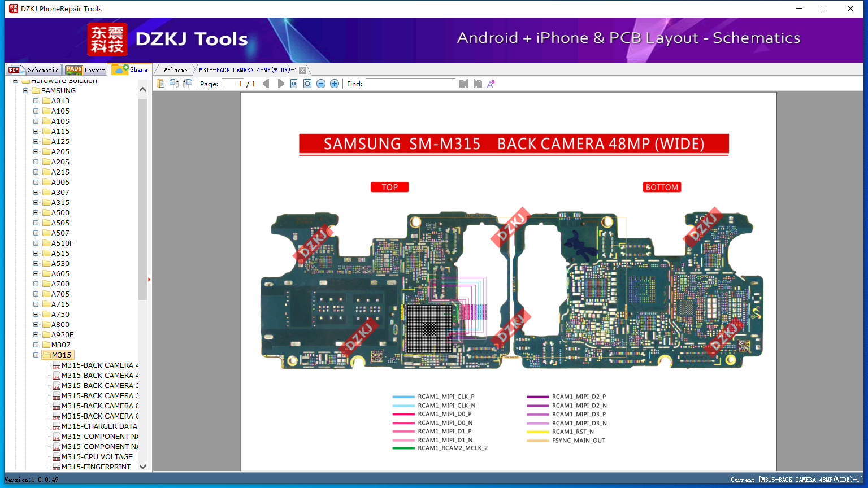Screen dimensions: 868x488
Task: Switch to the Layout tab
Action: pos(85,69)
